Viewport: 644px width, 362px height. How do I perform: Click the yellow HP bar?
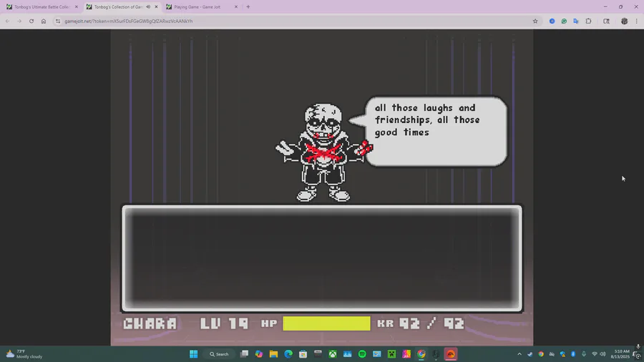[326, 323]
